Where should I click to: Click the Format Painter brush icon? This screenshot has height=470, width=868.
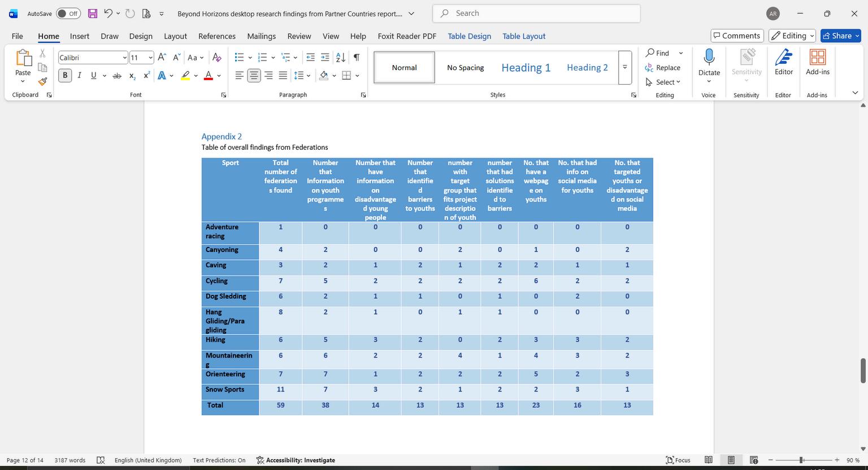[42, 81]
